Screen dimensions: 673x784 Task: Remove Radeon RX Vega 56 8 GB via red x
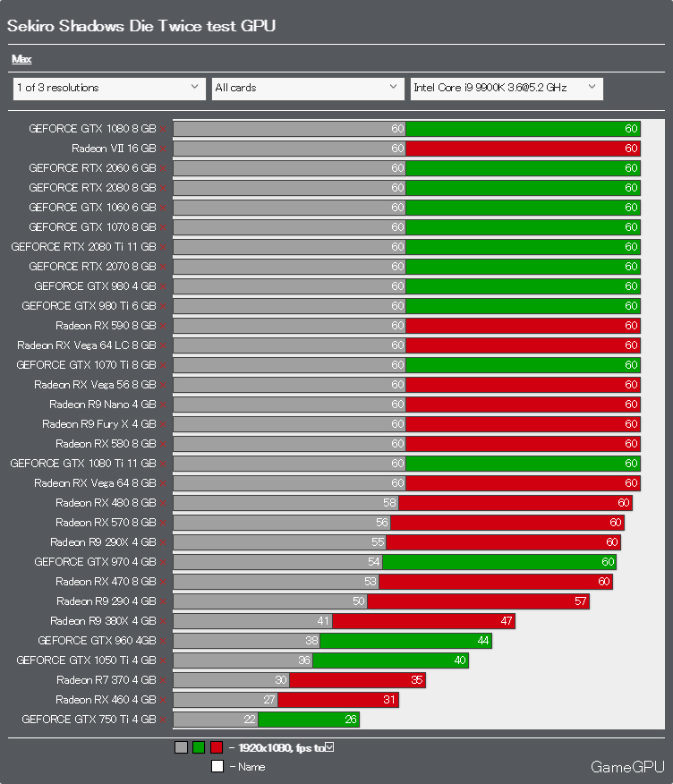(x=163, y=385)
